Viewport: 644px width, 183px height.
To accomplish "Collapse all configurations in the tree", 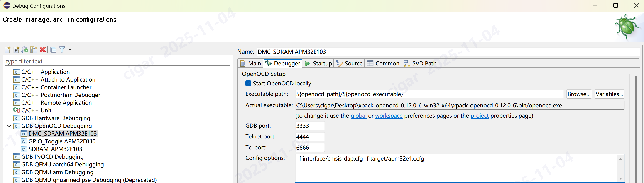I will coord(53,49).
